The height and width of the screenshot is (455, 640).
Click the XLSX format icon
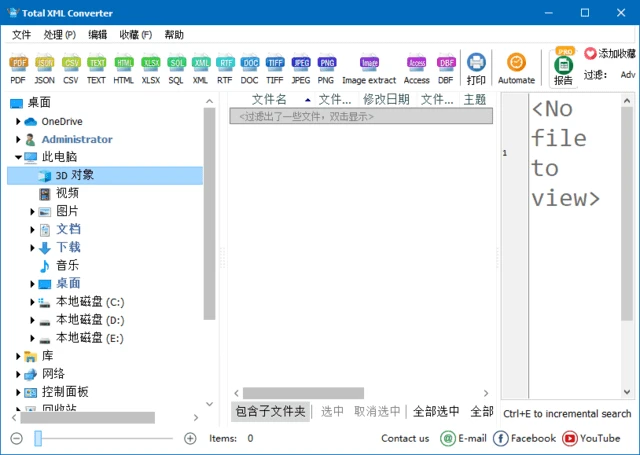(150, 68)
